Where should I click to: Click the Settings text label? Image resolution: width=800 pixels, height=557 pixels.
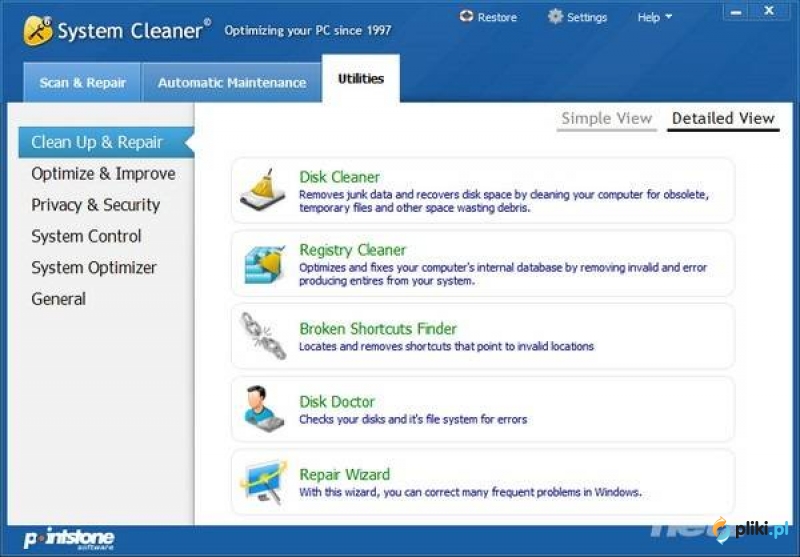pyautogui.click(x=587, y=17)
